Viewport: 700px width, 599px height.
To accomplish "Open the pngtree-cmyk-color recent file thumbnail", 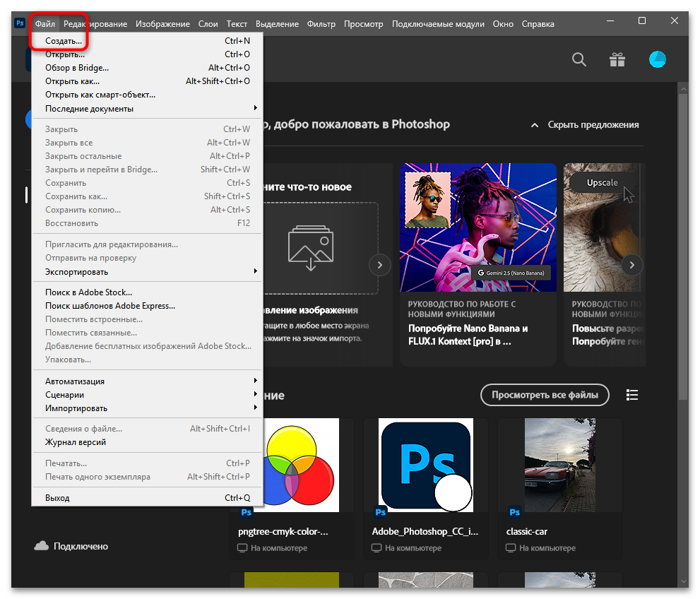I will [x=300, y=465].
